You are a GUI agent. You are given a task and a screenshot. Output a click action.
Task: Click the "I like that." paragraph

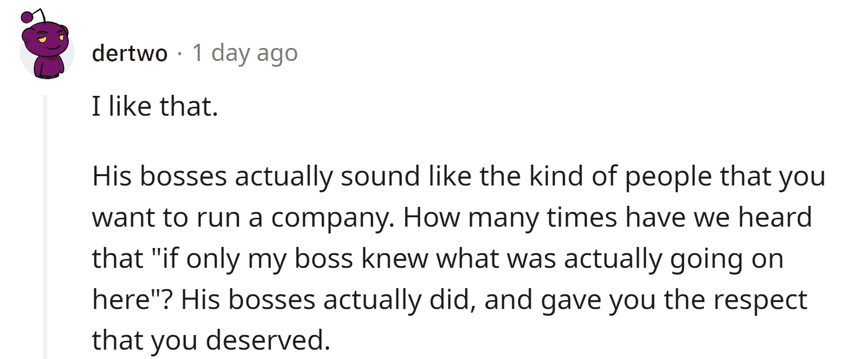(154, 107)
